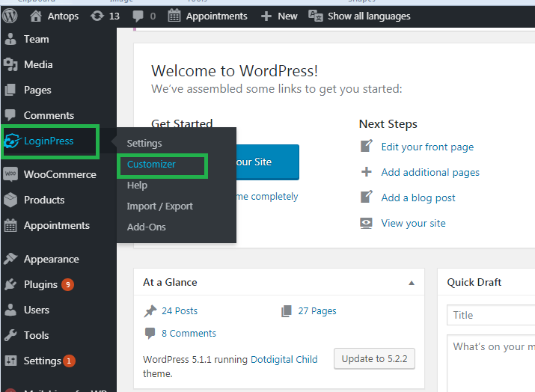
Task: Click the Appointments calendar icon in admin bar
Action: (174, 16)
